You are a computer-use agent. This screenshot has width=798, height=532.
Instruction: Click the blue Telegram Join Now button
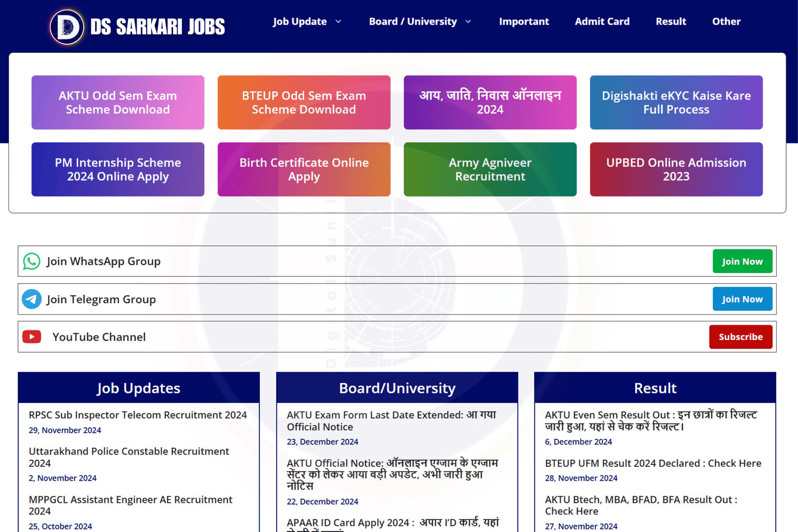point(742,299)
